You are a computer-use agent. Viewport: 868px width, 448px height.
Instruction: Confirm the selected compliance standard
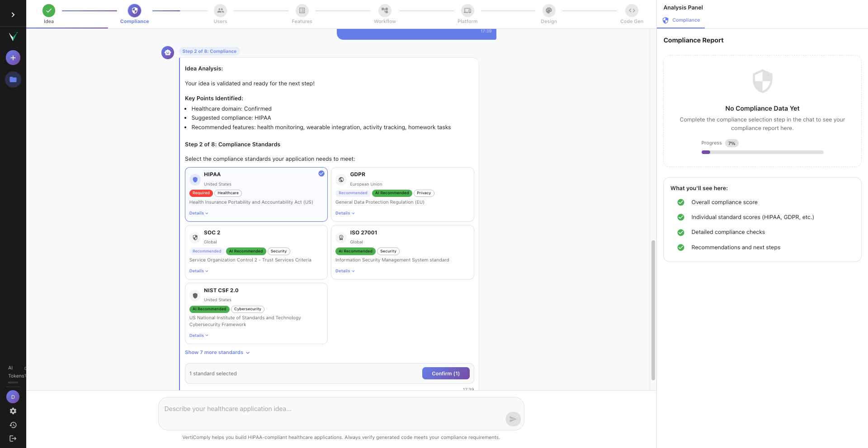coord(446,373)
